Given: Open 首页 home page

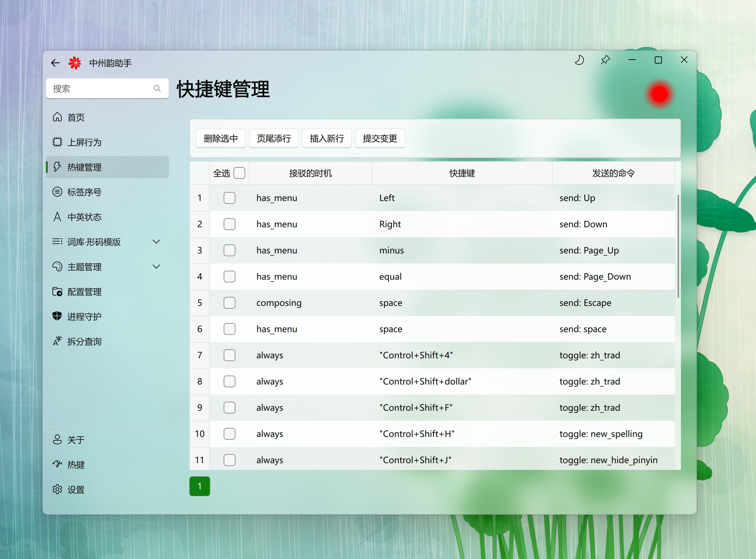Looking at the screenshot, I should click(76, 117).
